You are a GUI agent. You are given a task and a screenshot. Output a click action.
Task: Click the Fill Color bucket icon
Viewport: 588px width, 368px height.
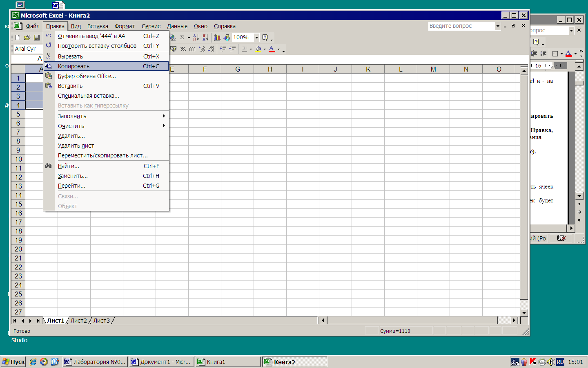258,49
